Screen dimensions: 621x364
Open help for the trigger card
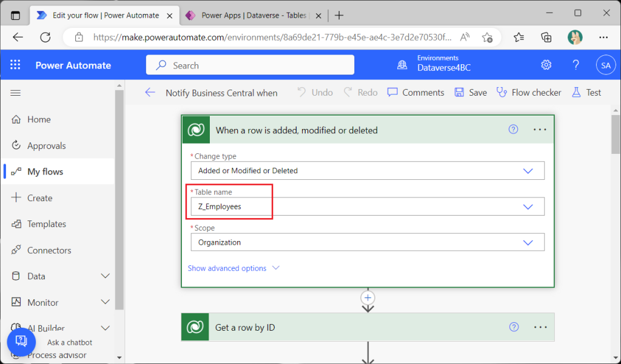point(513,130)
